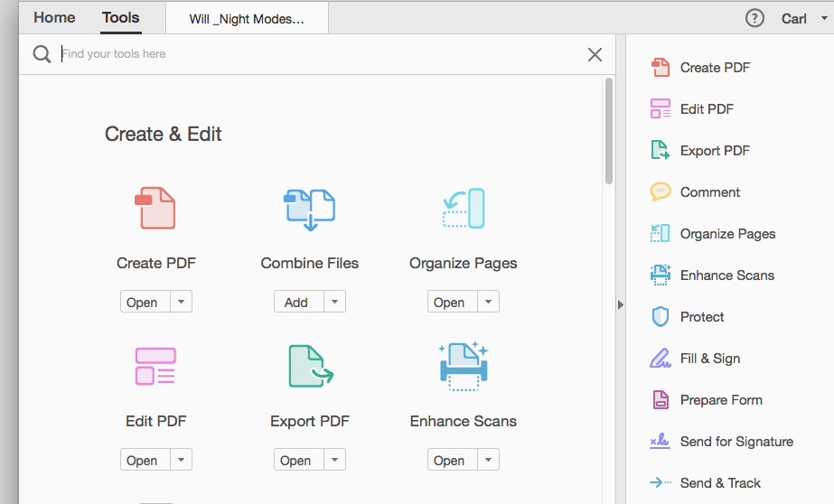Click the Send for Signature sidebar icon
The height and width of the screenshot is (504, 834).
661,442
